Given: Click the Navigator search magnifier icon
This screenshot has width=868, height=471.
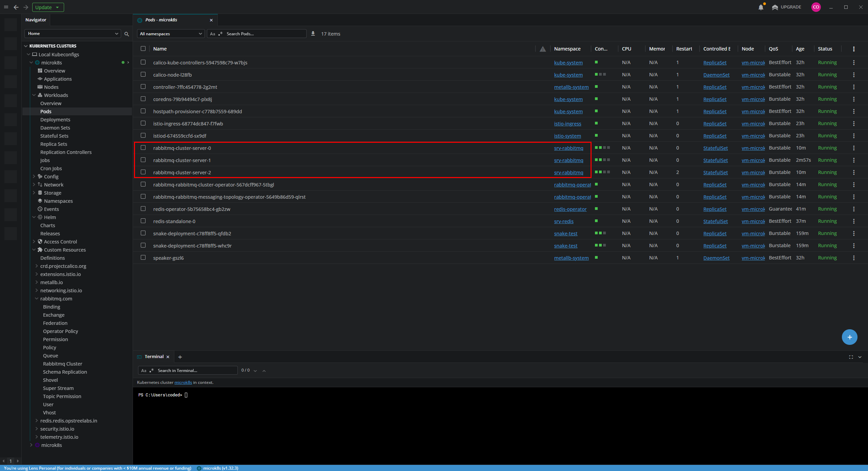Looking at the screenshot, I should 127,34.
